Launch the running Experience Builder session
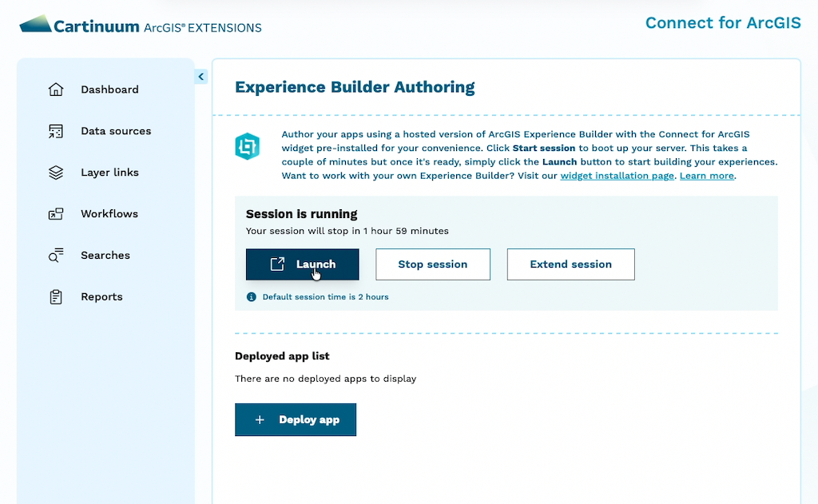 pos(302,264)
